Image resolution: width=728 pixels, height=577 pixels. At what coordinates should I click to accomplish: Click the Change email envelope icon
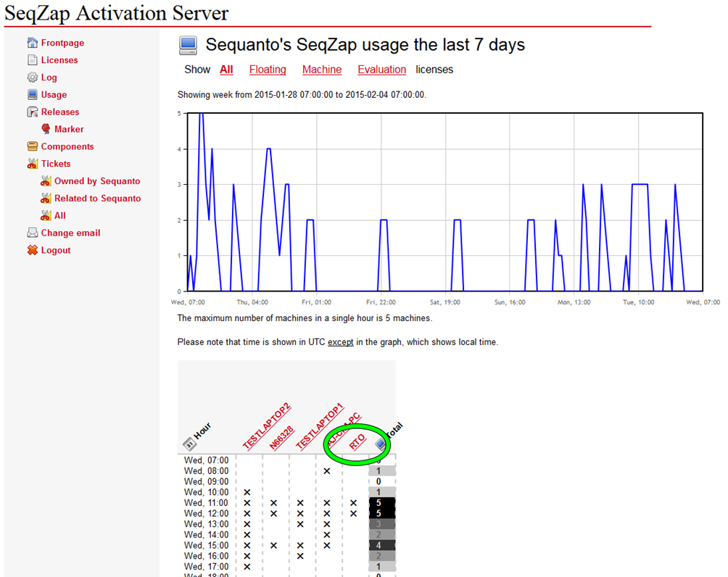[x=32, y=233]
